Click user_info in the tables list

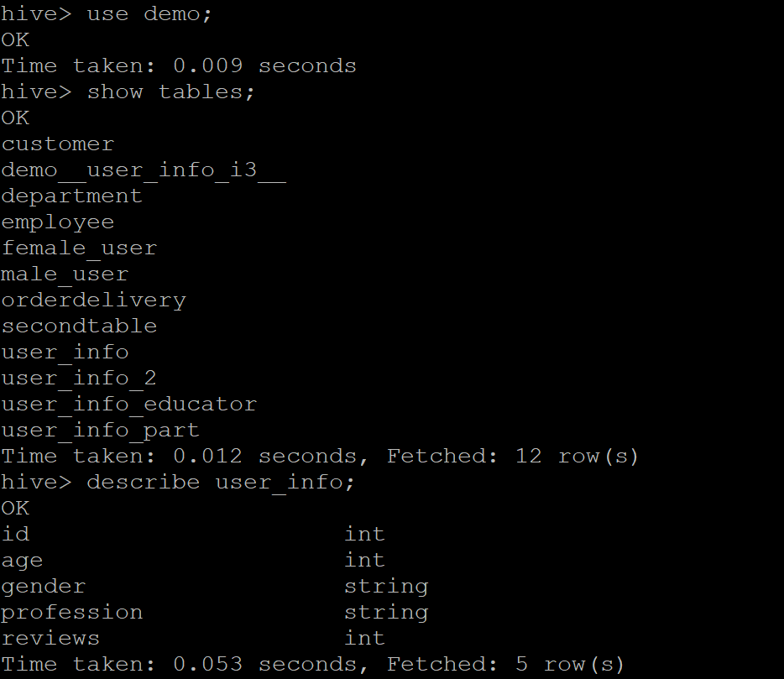tap(65, 352)
